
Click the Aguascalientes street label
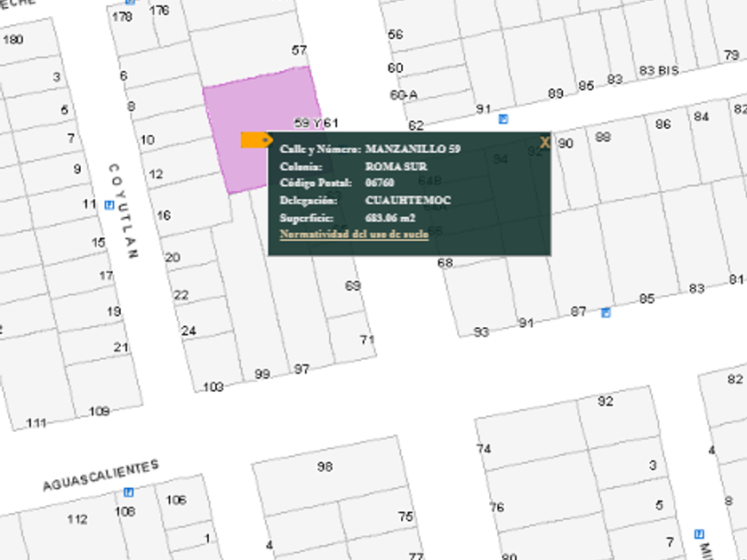100,476
